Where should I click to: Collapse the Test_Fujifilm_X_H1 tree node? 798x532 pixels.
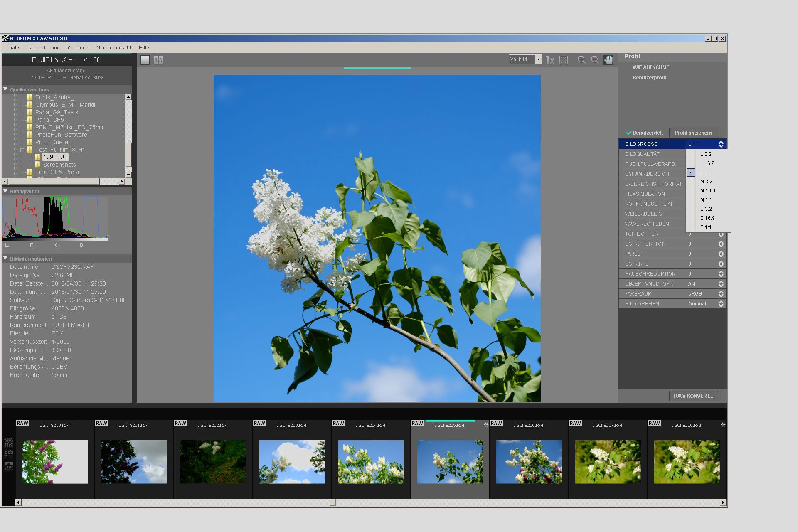[x=22, y=150]
